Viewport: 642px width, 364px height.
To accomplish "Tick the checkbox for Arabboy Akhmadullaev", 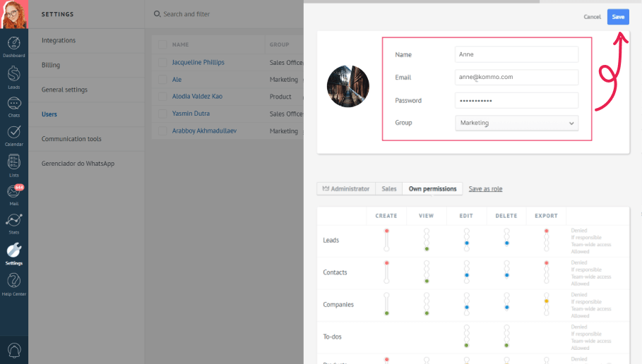I will (162, 131).
